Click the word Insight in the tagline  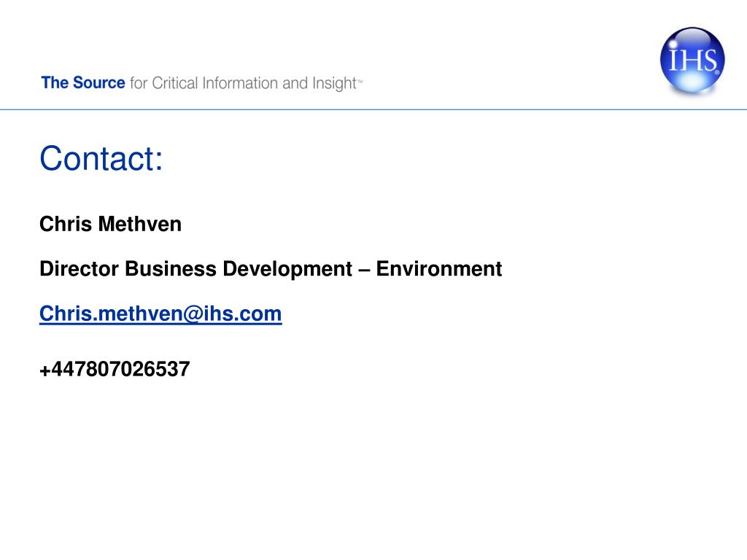(334, 84)
